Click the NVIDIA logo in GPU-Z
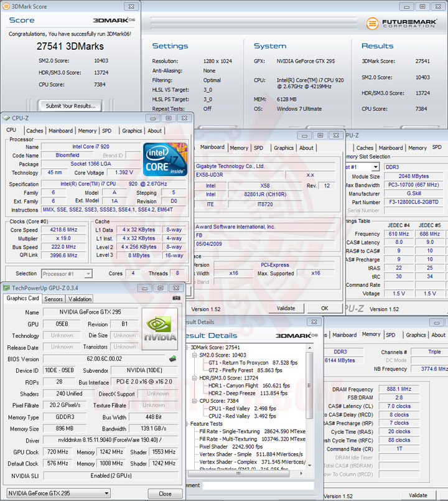This screenshot has height=501, width=448. [x=160, y=329]
